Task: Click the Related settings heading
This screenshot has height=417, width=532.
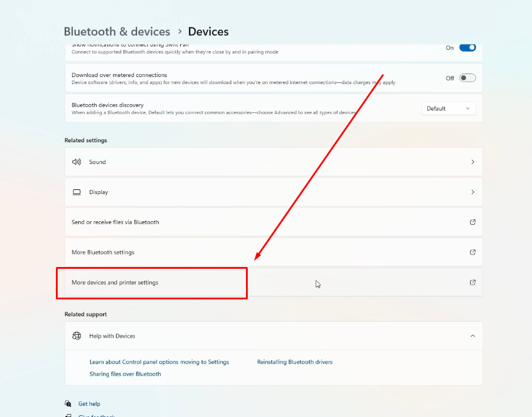Action: point(86,141)
